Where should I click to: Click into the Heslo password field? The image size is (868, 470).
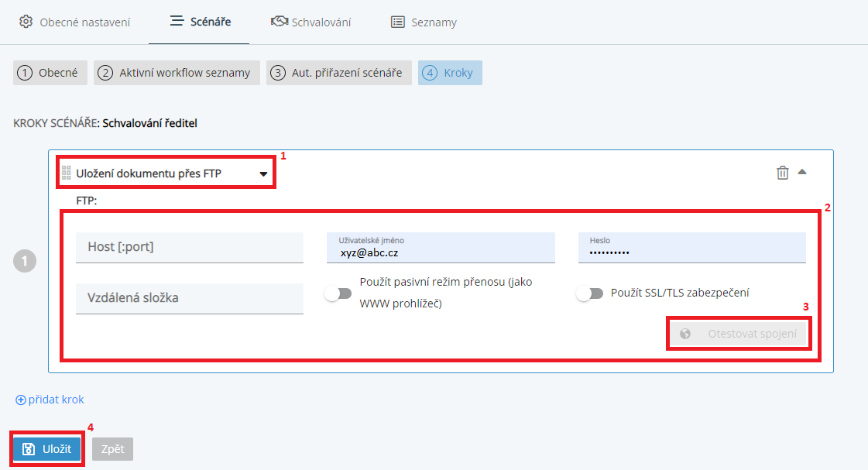tap(691, 252)
